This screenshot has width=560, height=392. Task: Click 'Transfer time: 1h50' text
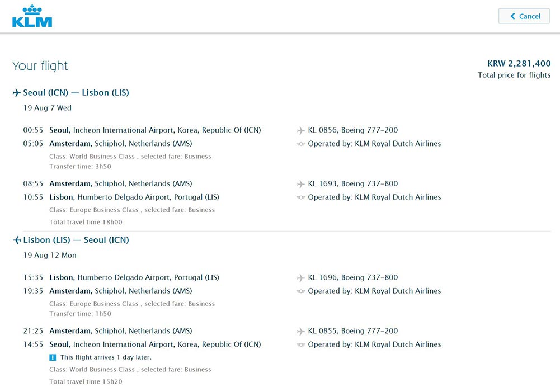tap(81, 314)
